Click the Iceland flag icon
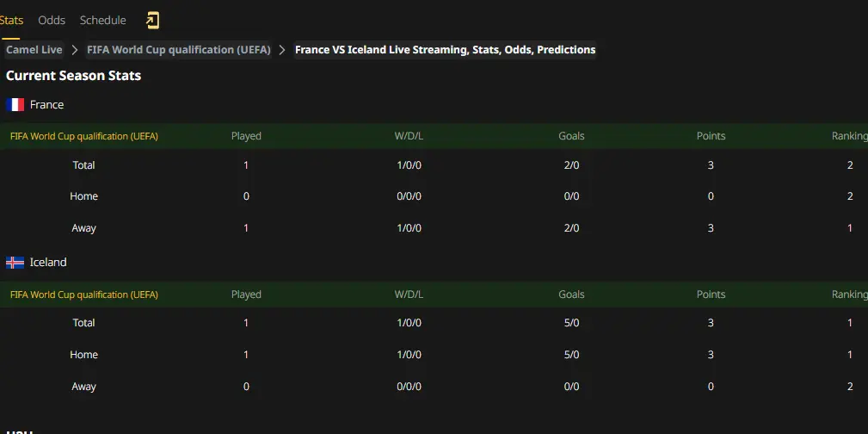Image resolution: width=868 pixels, height=434 pixels. [x=15, y=263]
